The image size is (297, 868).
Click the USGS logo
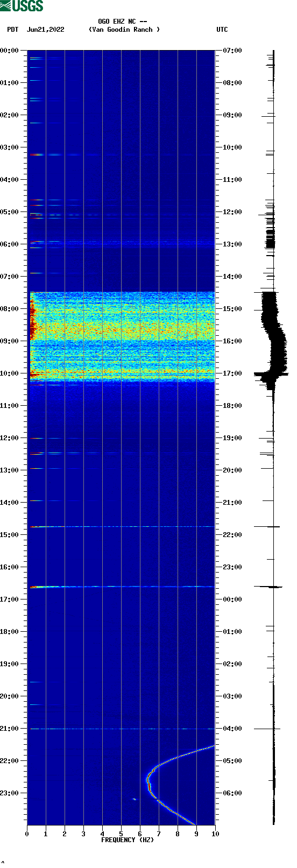click(x=22, y=6)
